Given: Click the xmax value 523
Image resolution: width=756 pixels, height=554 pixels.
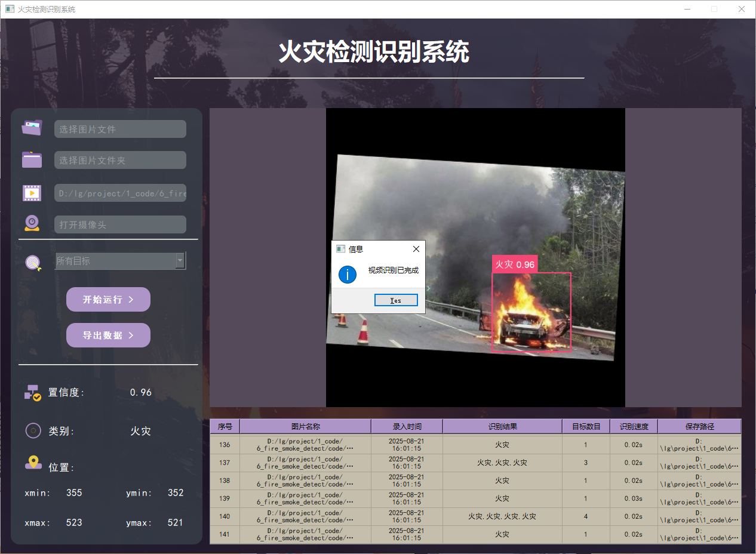Looking at the screenshot, I should pos(74,522).
